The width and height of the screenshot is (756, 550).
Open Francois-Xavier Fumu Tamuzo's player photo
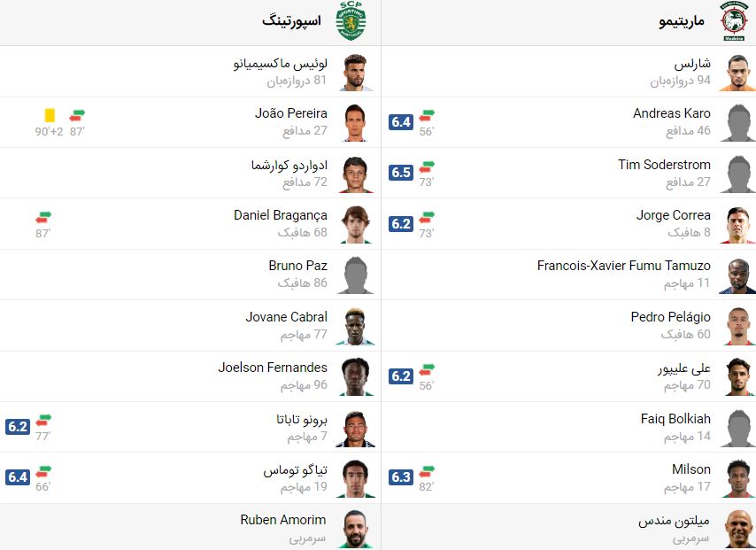point(738,275)
